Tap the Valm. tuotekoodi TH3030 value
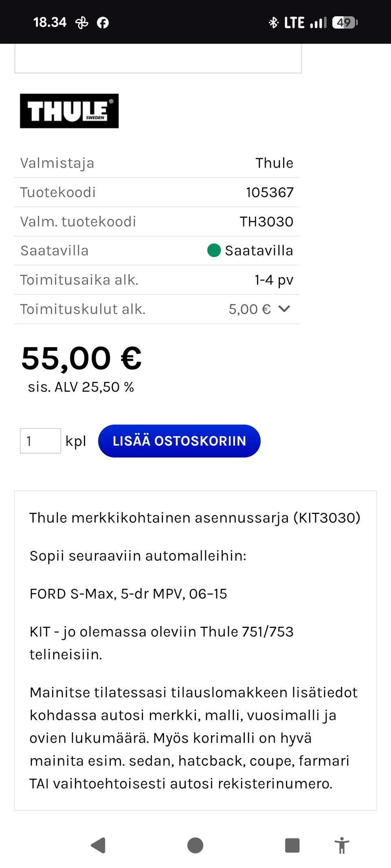The height and width of the screenshot is (868, 391). click(267, 221)
